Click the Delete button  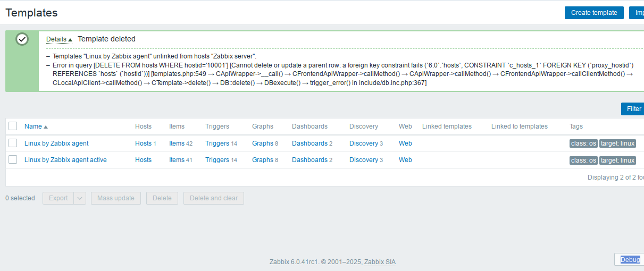[162, 198]
